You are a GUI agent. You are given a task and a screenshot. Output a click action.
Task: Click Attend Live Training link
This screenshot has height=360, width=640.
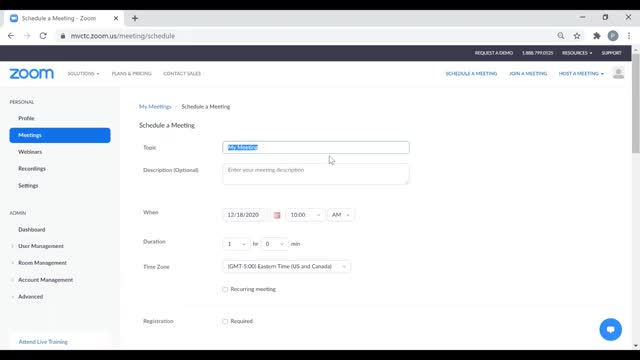(43, 342)
